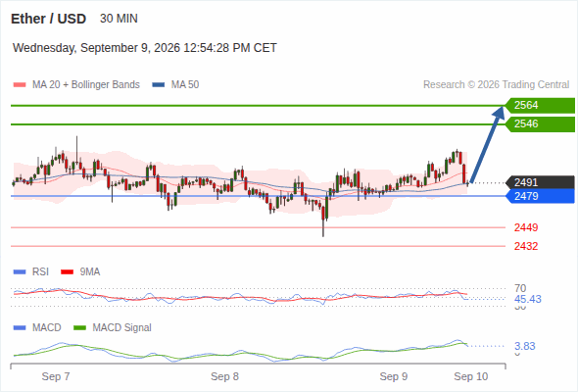Toggle the MACD legend entry
This screenshot has width=578, height=392.
tap(37, 327)
